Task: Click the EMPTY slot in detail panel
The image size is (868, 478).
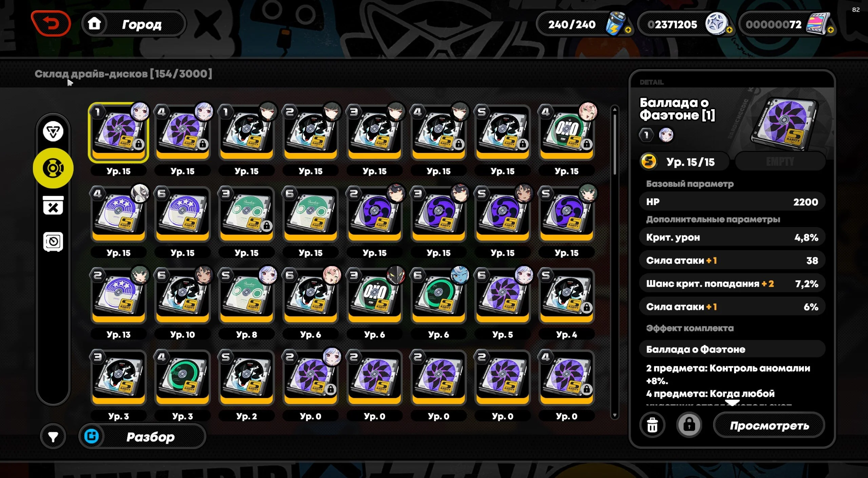Action: (780, 162)
